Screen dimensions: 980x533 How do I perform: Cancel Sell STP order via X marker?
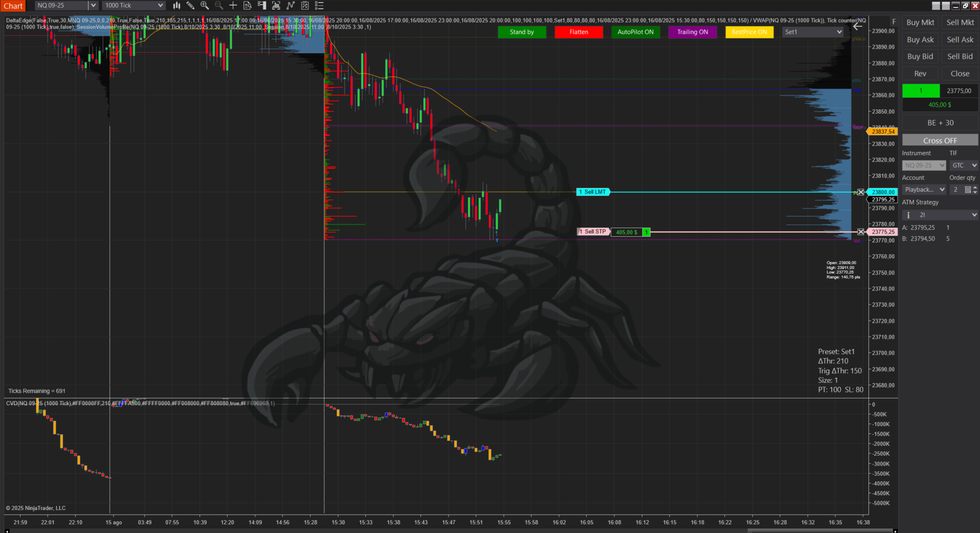point(861,232)
